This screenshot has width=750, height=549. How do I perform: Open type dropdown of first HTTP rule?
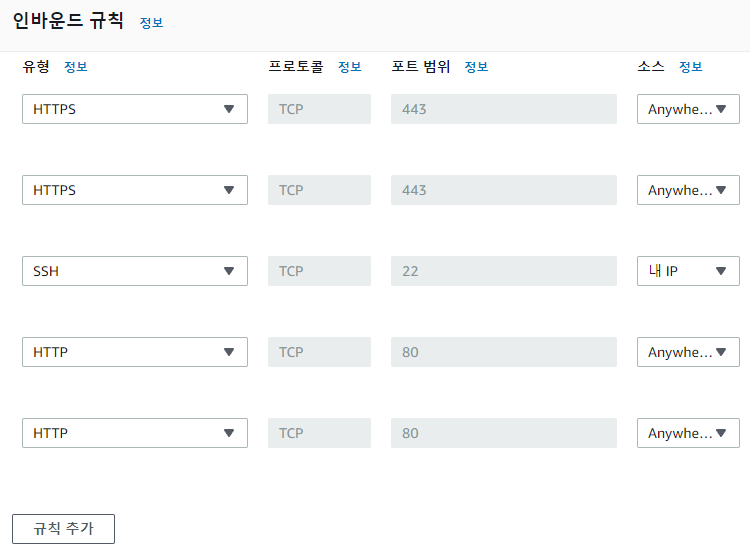[x=135, y=352]
